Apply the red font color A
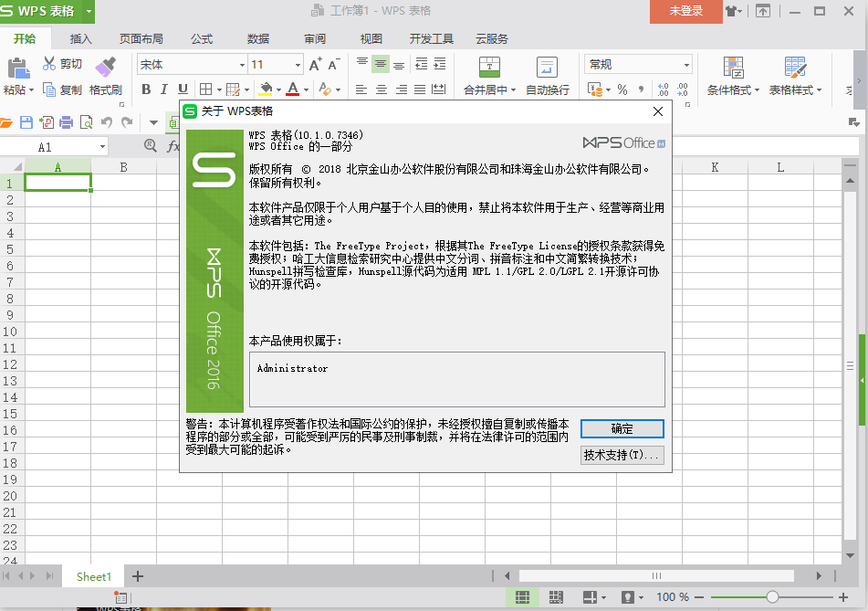The width and height of the screenshot is (868, 611). pos(293,90)
